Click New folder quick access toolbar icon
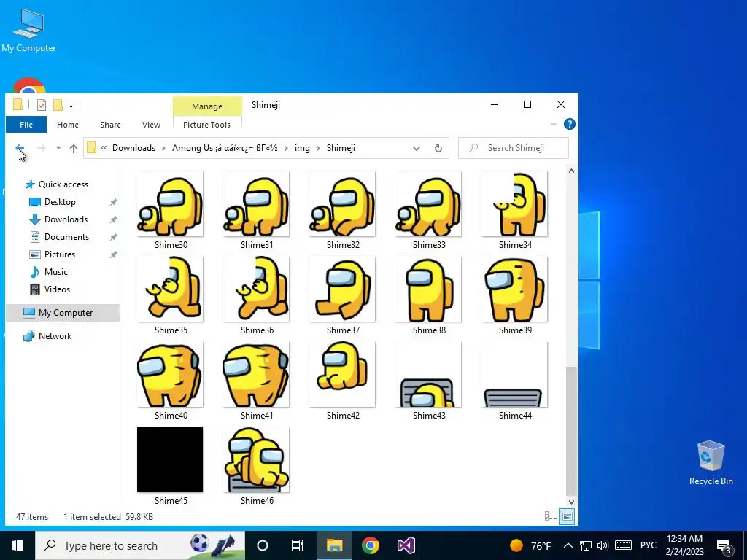 58,105
